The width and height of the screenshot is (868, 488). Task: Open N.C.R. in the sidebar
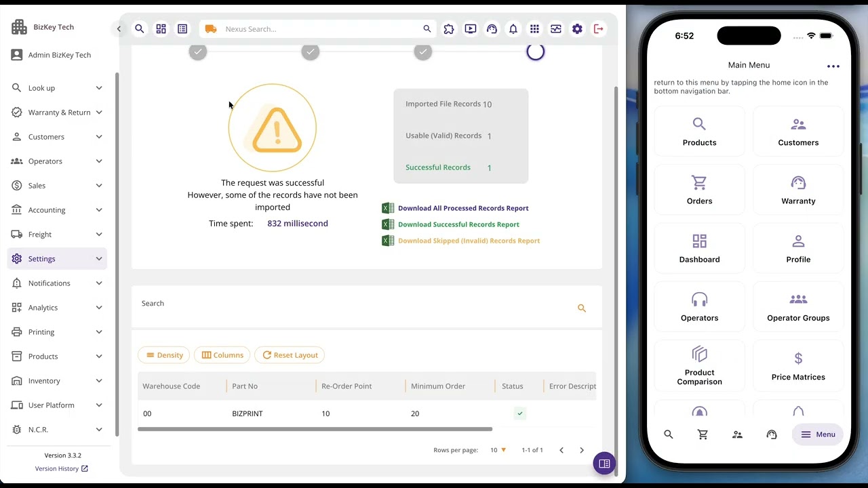pos(58,430)
